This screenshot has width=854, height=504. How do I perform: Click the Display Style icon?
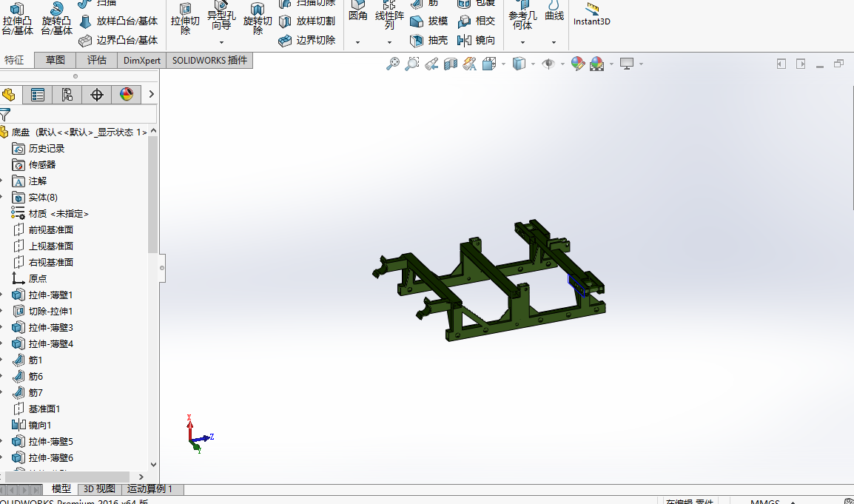point(519,64)
